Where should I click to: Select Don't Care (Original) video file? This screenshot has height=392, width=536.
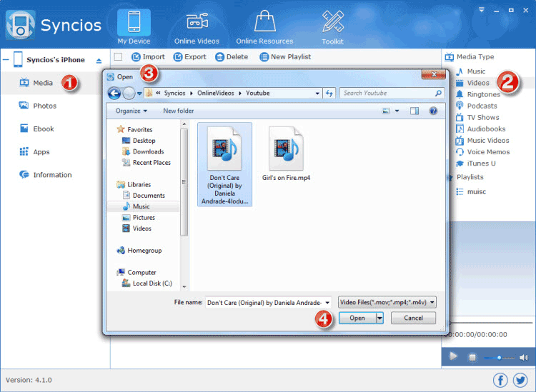(224, 165)
